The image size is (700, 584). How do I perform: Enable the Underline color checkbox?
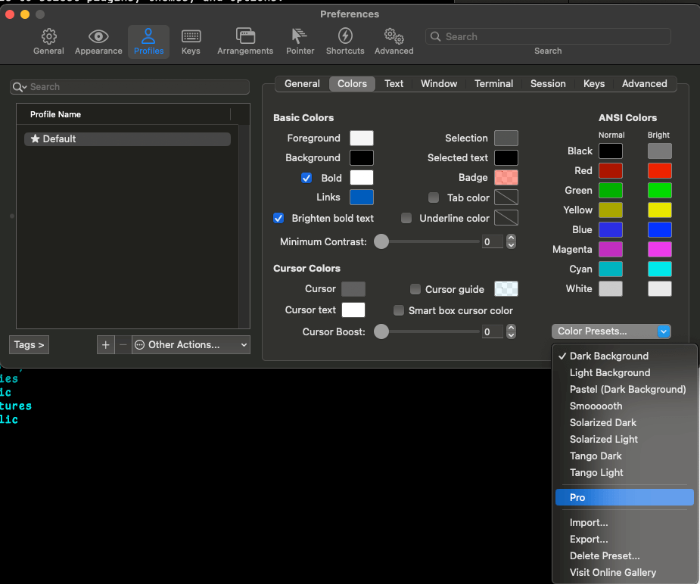point(406,218)
